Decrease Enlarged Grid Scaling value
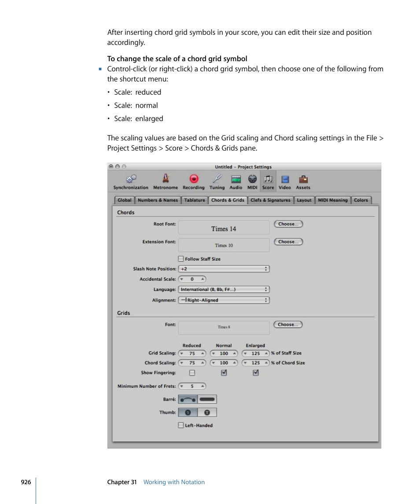The height and width of the screenshot is (504, 420). [x=245, y=353]
